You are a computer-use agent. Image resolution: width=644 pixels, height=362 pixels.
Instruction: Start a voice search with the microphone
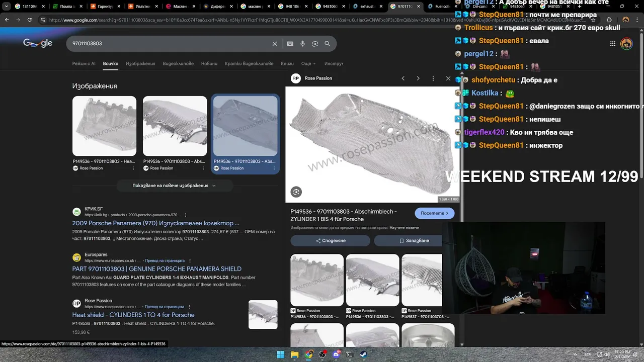point(302,44)
